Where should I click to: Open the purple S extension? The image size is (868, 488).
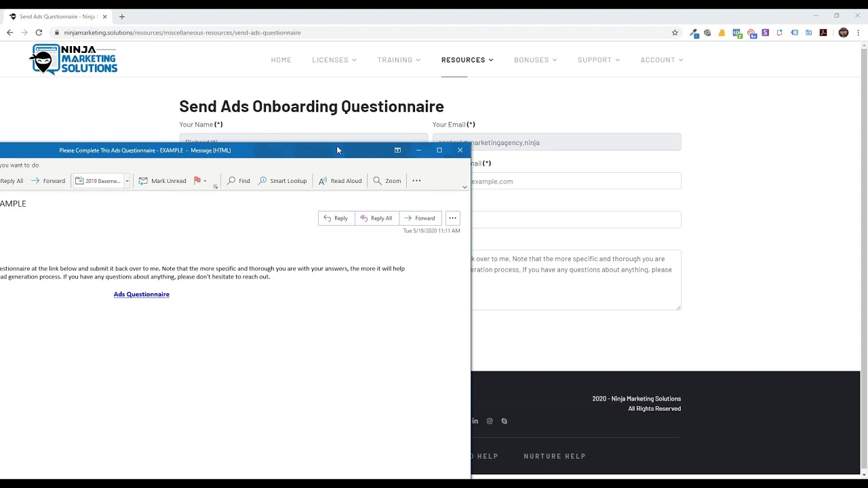click(x=765, y=33)
